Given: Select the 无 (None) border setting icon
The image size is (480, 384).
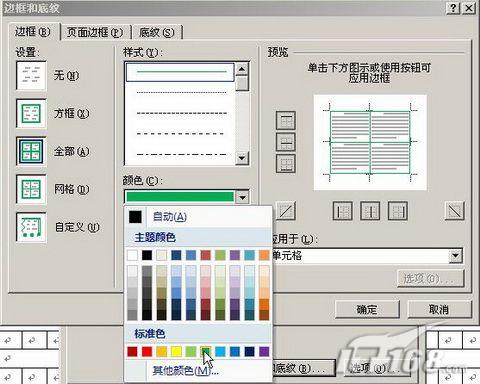Looking at the screenshot, I should 31,75.
